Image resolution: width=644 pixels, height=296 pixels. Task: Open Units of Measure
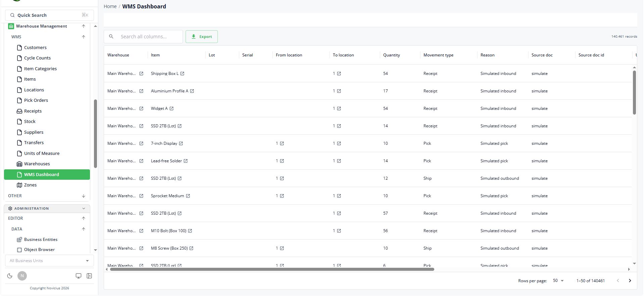pos(47,153)
